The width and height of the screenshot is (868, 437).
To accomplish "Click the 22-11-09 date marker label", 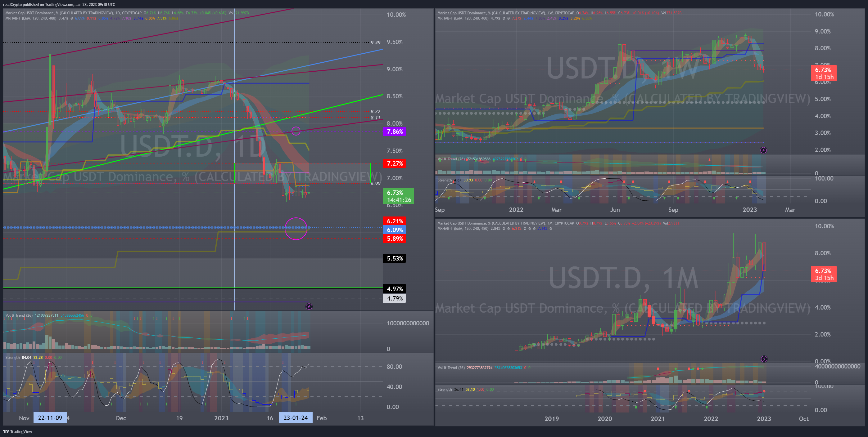I will (x=50, y=418).
